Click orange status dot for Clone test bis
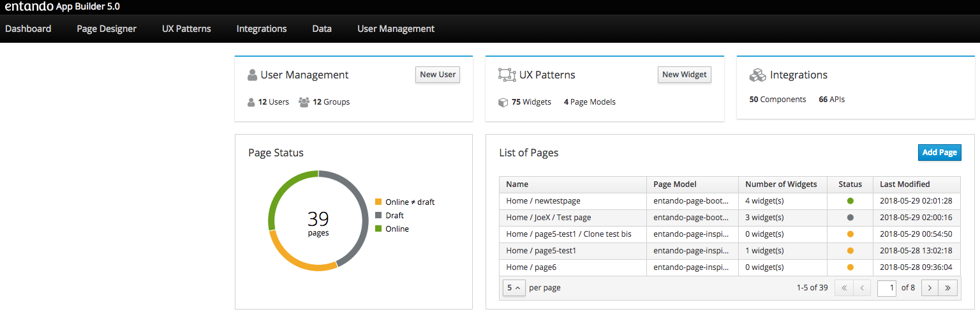This screenshot has width=980, height=314. click(x=850, y=234)
